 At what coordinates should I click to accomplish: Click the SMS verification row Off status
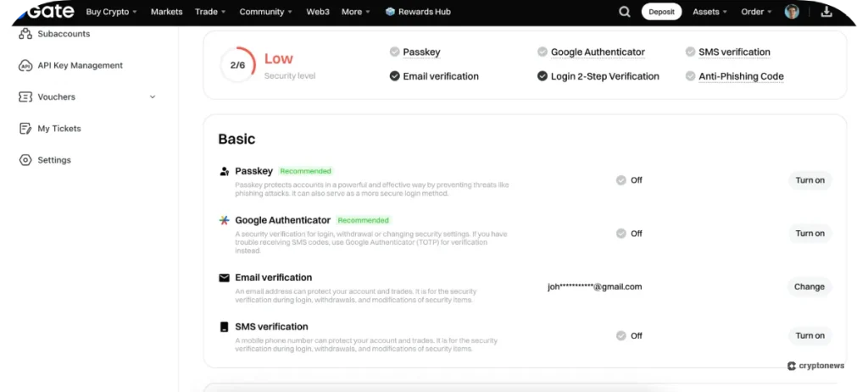pos(630,335)
